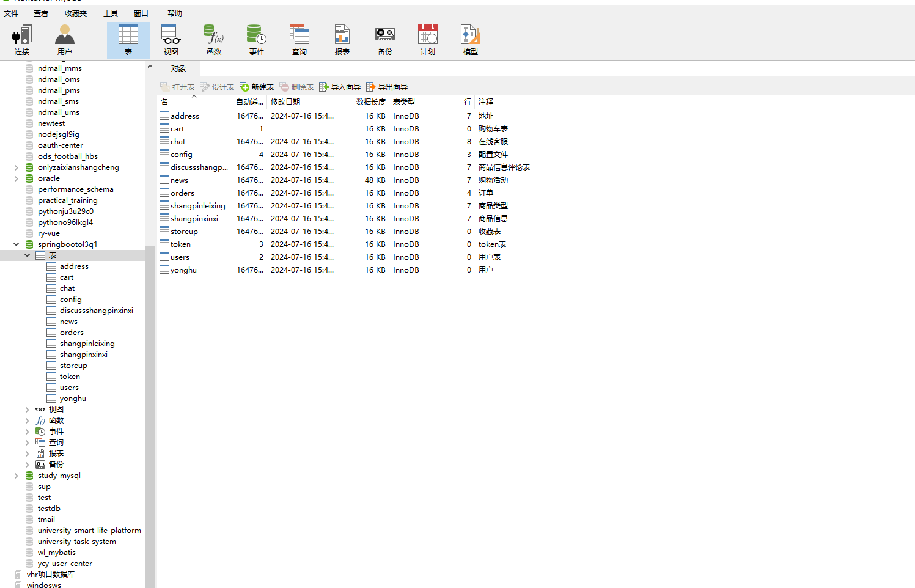Expand the 报表 tree node
This screenshot has height=588, width=915.
point(27,454)
